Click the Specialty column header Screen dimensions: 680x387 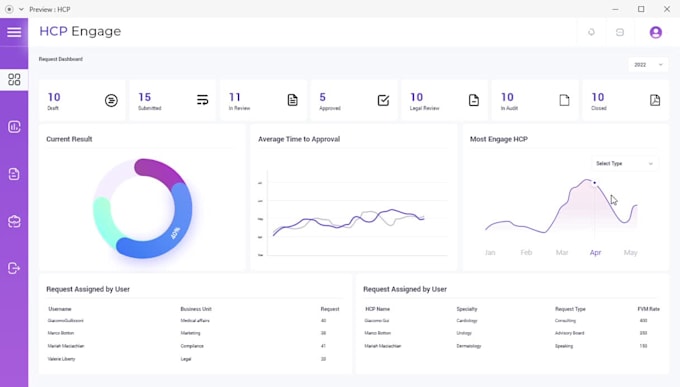467,309
